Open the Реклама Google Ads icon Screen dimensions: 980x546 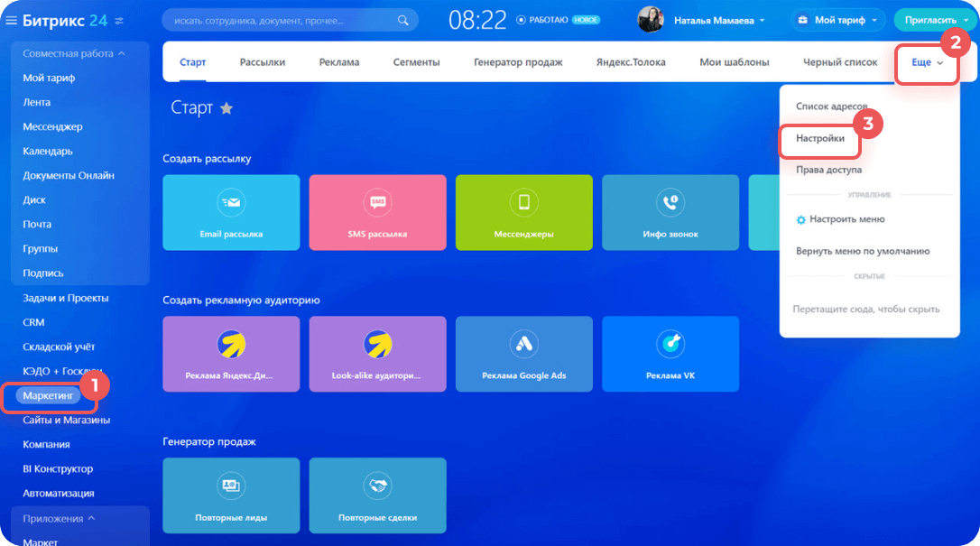click(x=523, y=344)
